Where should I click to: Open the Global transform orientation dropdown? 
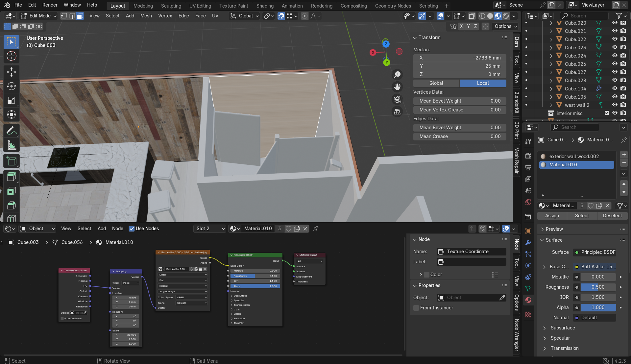point(245,16)
